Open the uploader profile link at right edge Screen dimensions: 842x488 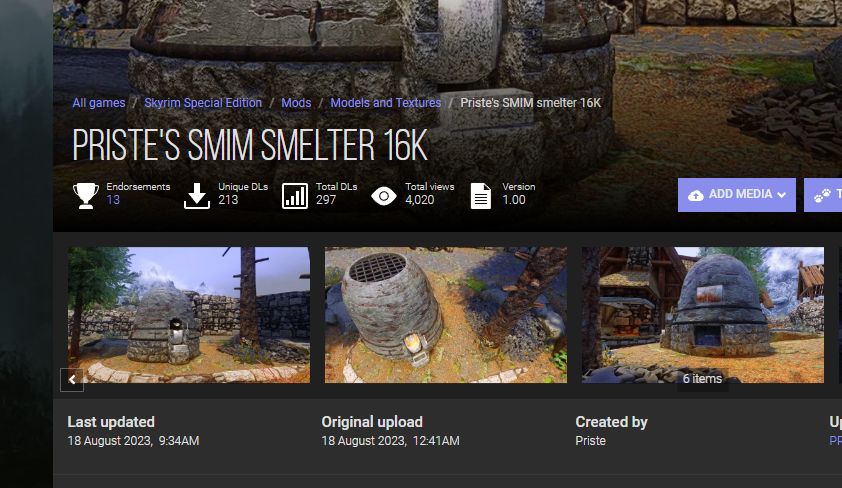coord(836,441)
